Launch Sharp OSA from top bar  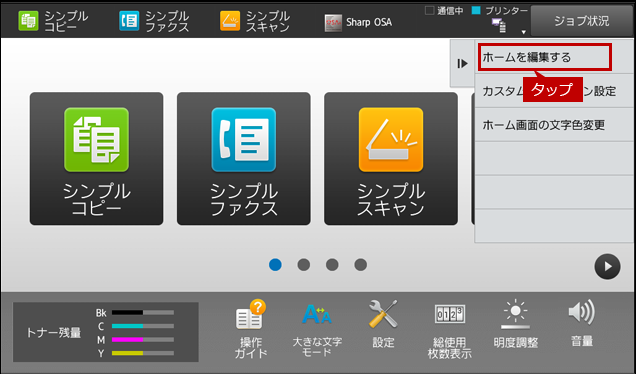359,22
